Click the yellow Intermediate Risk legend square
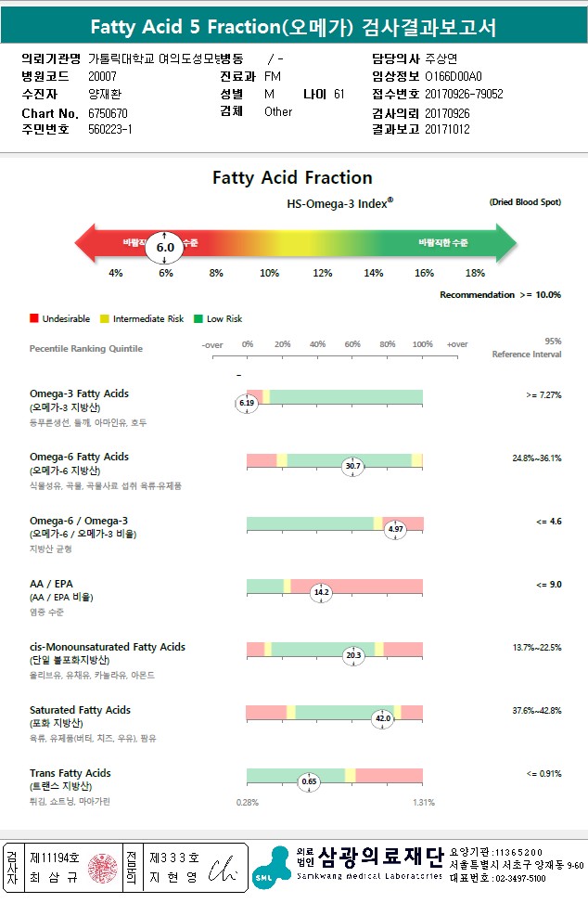 [x=104, y=318]
